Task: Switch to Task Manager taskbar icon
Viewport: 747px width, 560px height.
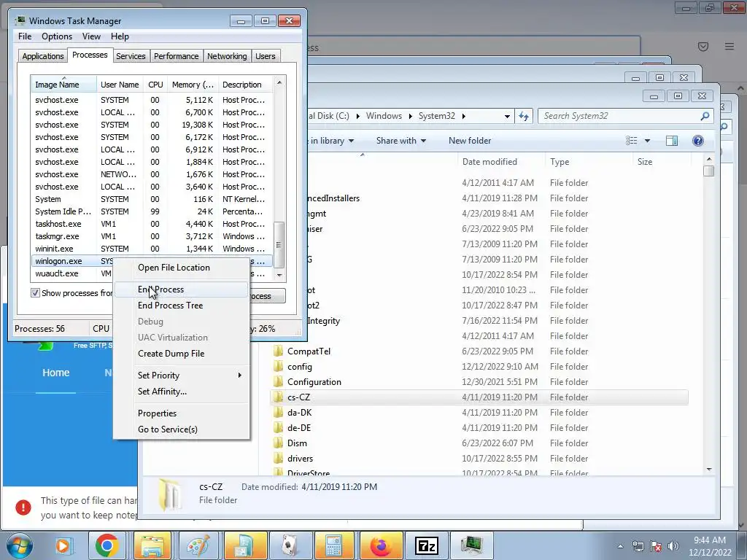Action: pyautogui.click(x=471, y=545)
